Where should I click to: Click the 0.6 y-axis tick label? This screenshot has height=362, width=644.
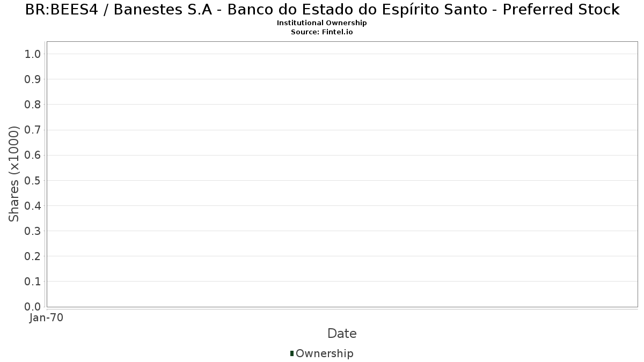(x=33, y=155)
